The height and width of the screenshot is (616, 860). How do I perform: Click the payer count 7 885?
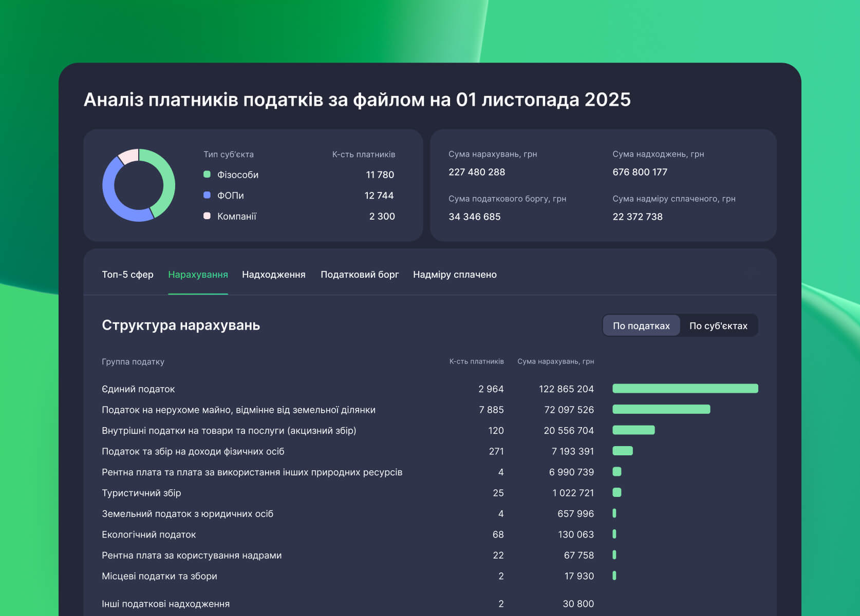pyautogui.click(x=491, y=410)
